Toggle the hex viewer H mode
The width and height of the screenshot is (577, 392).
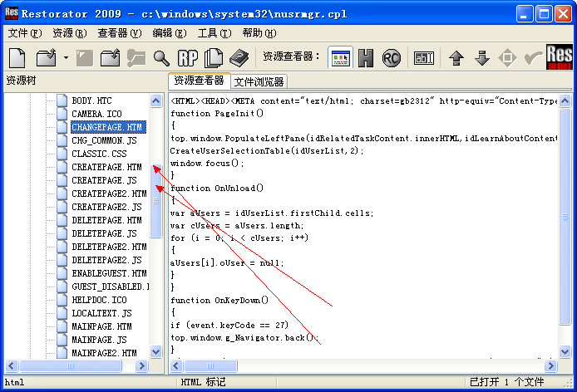point(366,58)
